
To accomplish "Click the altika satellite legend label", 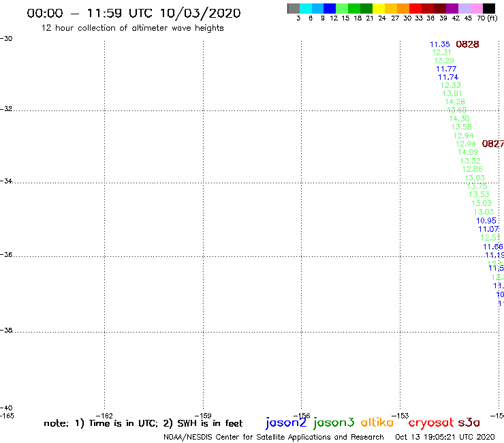I will tap(377, 423).
